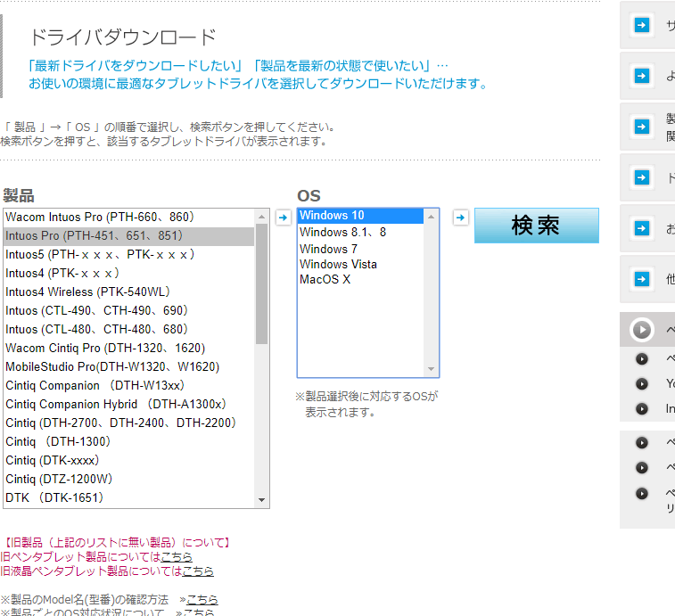Image resolution: width=675 pixels, height=616 pixels.
Task: Select Wacom Intuos Pro (PTH-660、860) in product list
Action: click(128, 217)
